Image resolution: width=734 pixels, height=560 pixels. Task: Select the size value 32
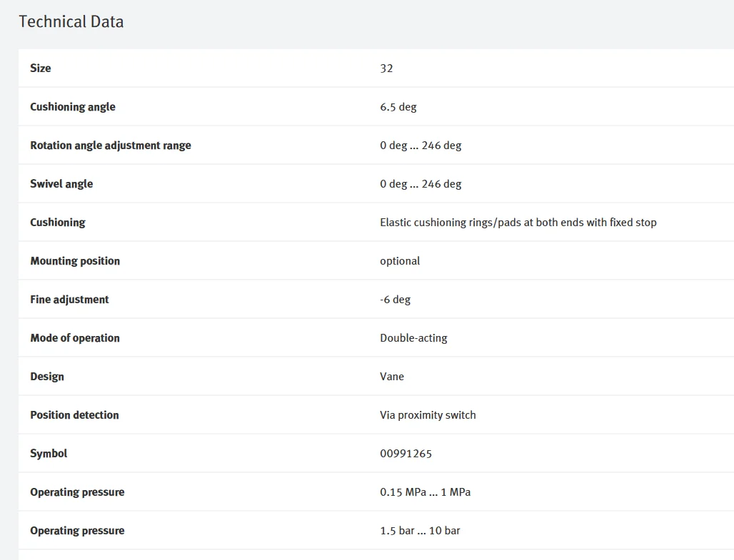point(386,68)
